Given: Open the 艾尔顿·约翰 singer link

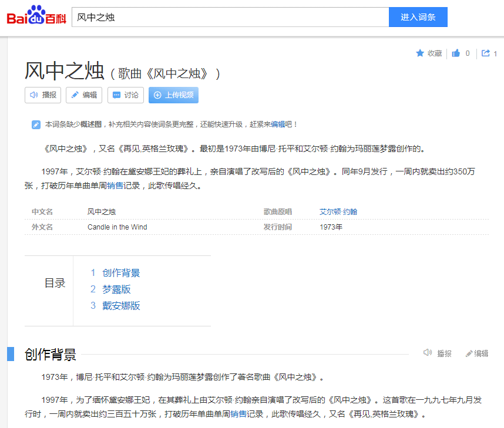Looking at the screenshot, I should tap(338, 212).
